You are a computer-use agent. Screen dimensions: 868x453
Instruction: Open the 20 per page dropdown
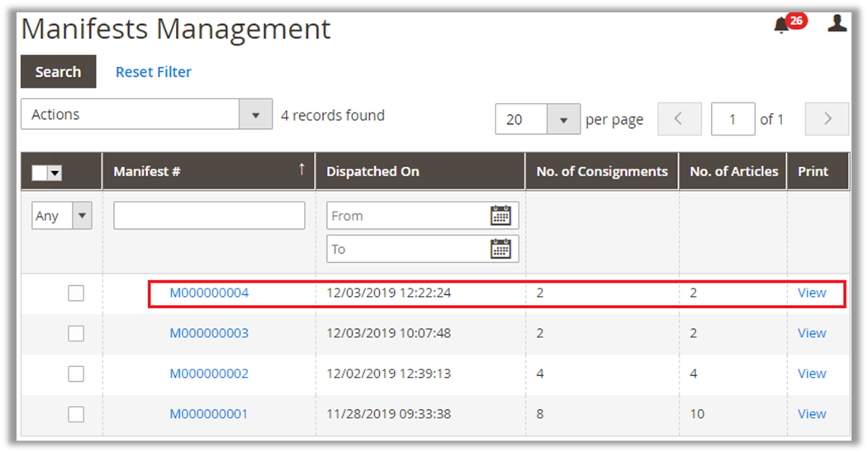563,120
